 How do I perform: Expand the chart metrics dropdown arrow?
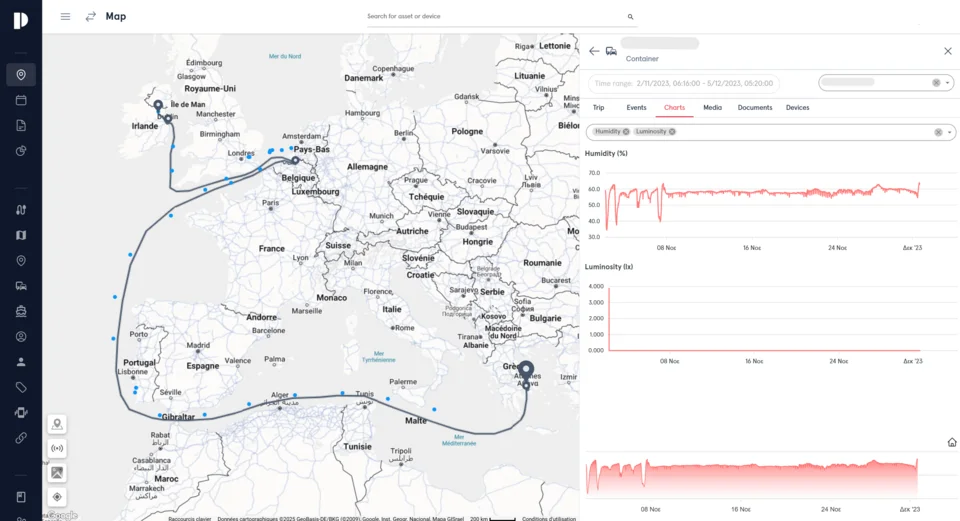click(948, 132)
